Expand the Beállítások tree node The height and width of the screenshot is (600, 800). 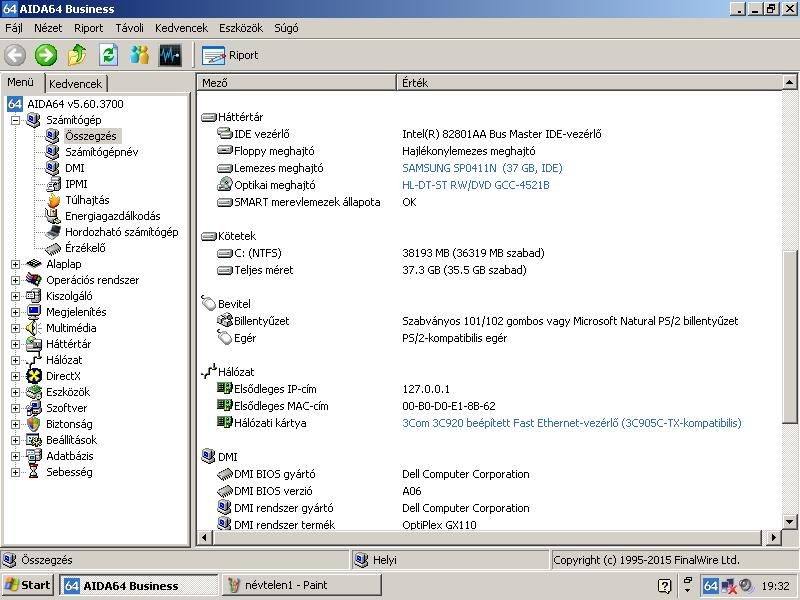click(15, 440)
